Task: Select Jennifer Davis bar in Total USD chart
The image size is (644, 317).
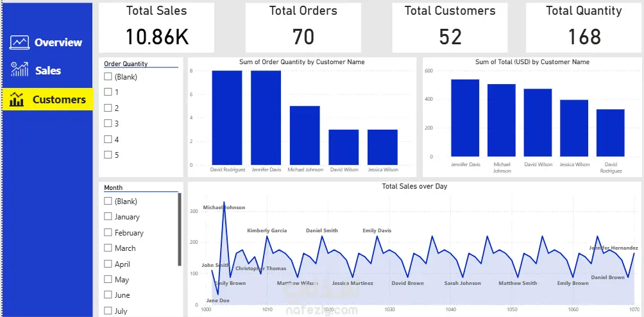Action: (465, 118)
